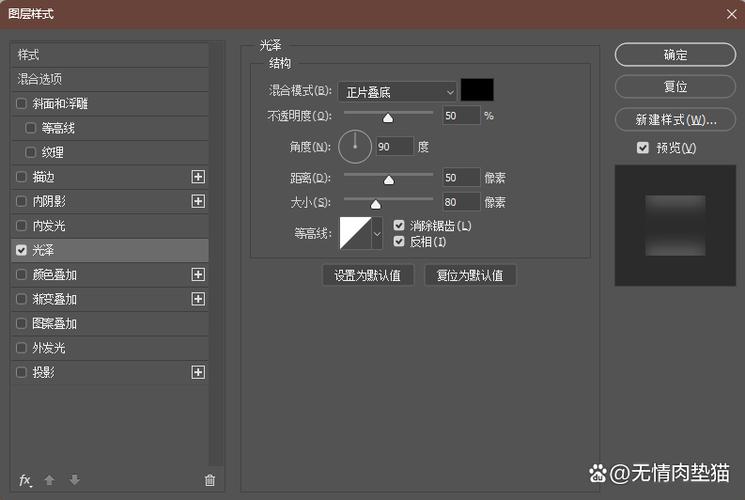This screenshot has height=500, width=745.
Task: Delete effect with trash icon
Action: (210, 481)
